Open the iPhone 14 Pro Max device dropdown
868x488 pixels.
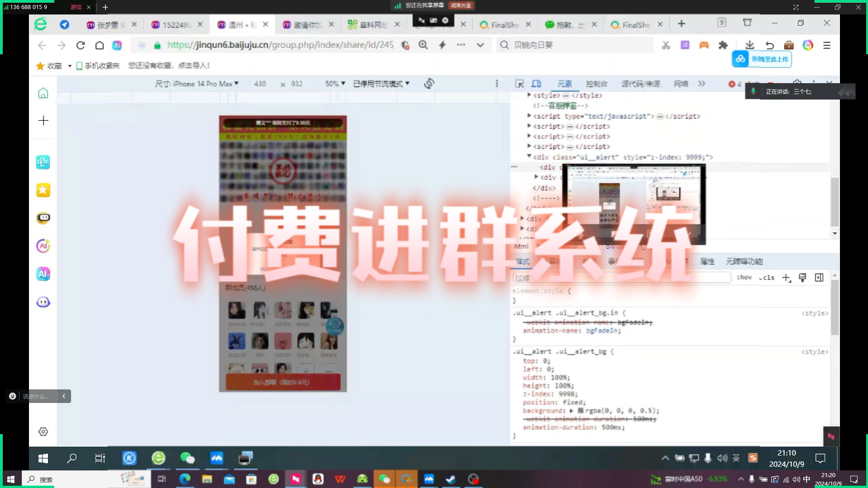(196, 84)
